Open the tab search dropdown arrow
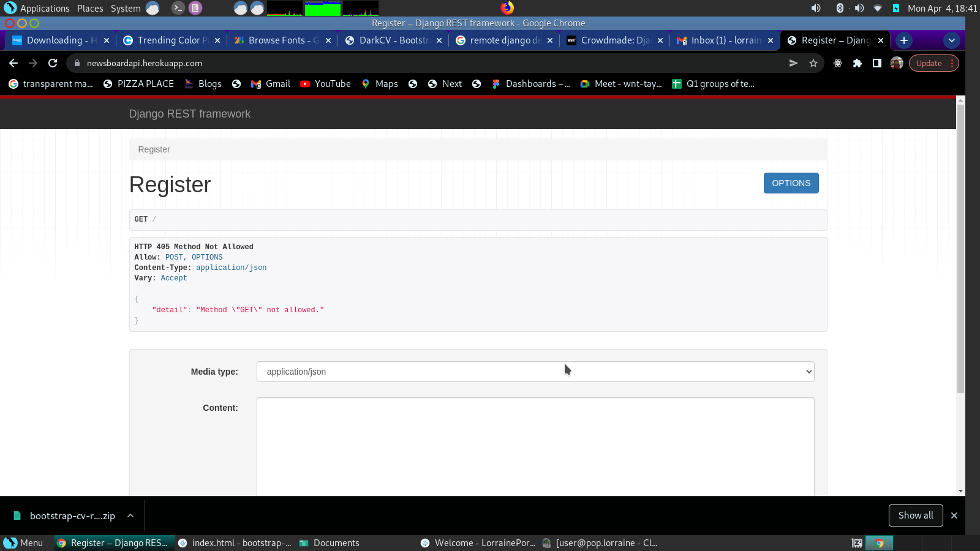 click(951, 40)
